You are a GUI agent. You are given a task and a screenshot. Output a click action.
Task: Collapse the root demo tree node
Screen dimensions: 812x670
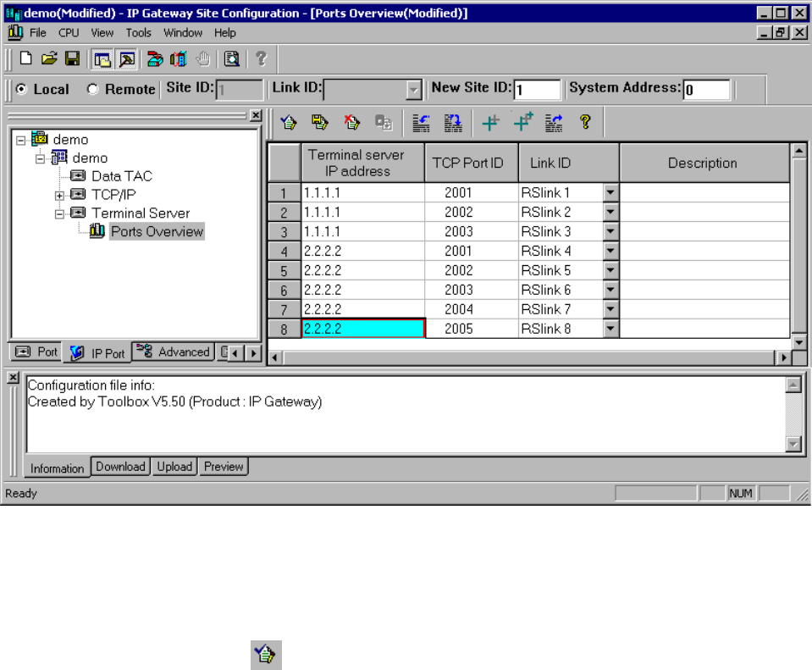[x=20, y=141]
